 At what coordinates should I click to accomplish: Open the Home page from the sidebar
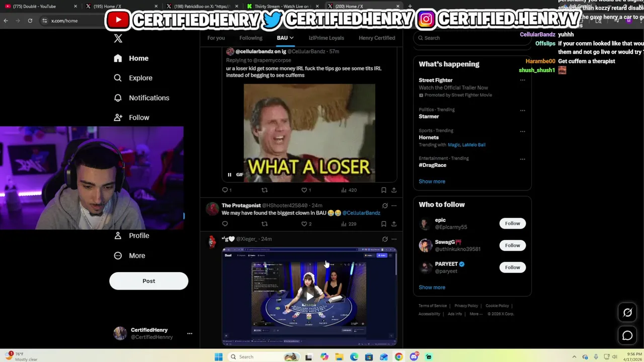point(131,58)
